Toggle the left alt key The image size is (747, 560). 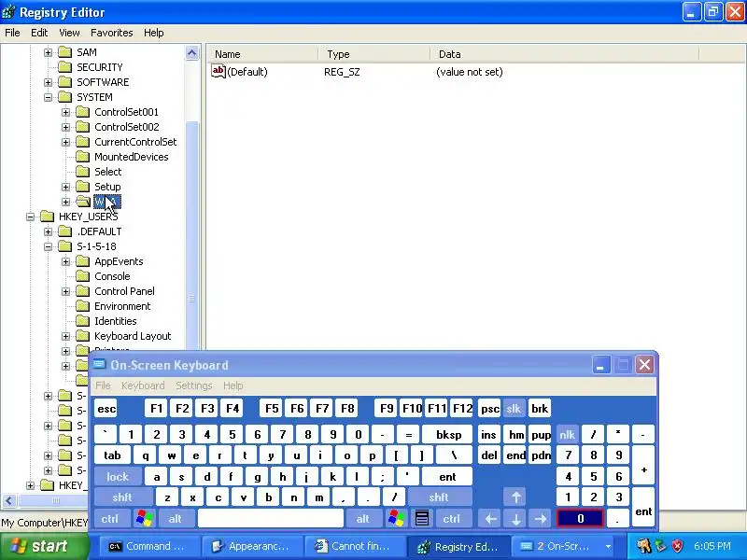pos(176,519)
